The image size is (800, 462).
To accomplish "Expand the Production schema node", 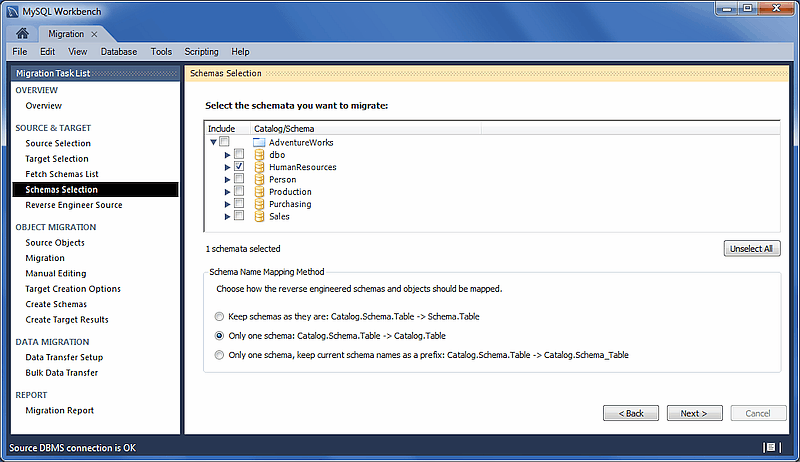I will [x=228, y=192].
